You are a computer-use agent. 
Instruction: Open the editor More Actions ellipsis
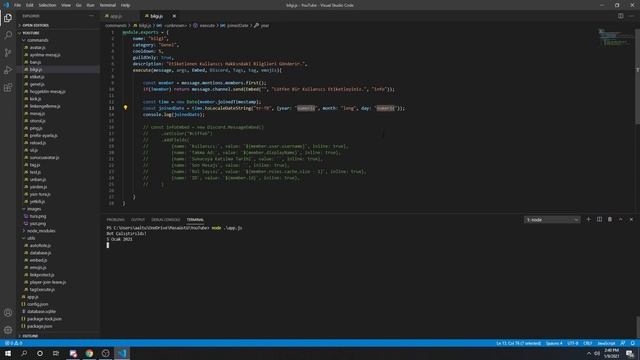631,16
